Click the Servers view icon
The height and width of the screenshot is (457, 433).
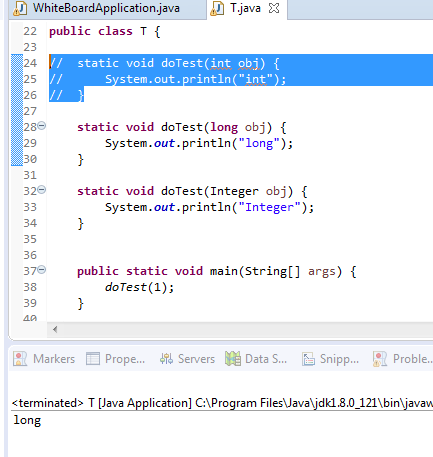pos(166,359)
